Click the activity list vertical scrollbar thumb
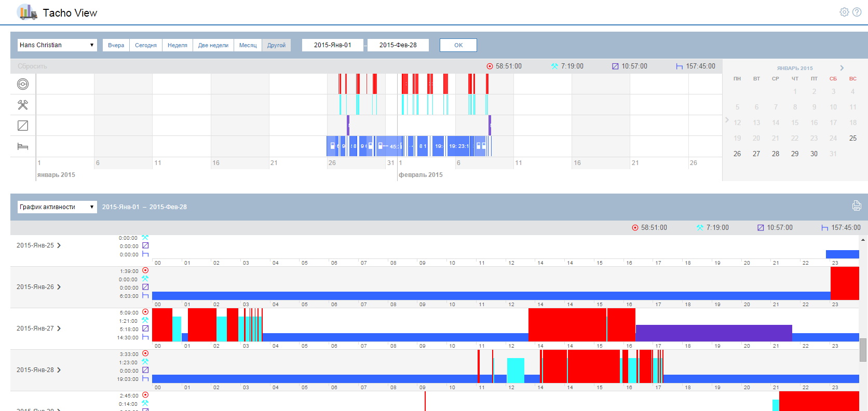 863,350
